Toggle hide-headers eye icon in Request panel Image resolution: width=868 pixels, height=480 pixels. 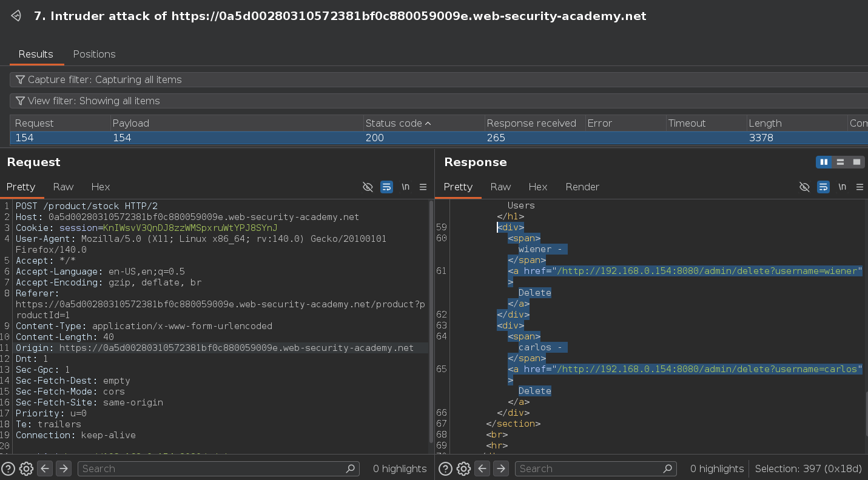368,187
